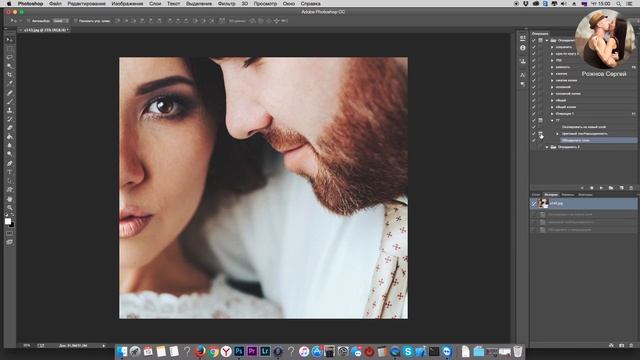Image resolution: width=640 pixels, height=360 pixels.
Task: Create a new action set folder
Action: (x=611, y=188)
